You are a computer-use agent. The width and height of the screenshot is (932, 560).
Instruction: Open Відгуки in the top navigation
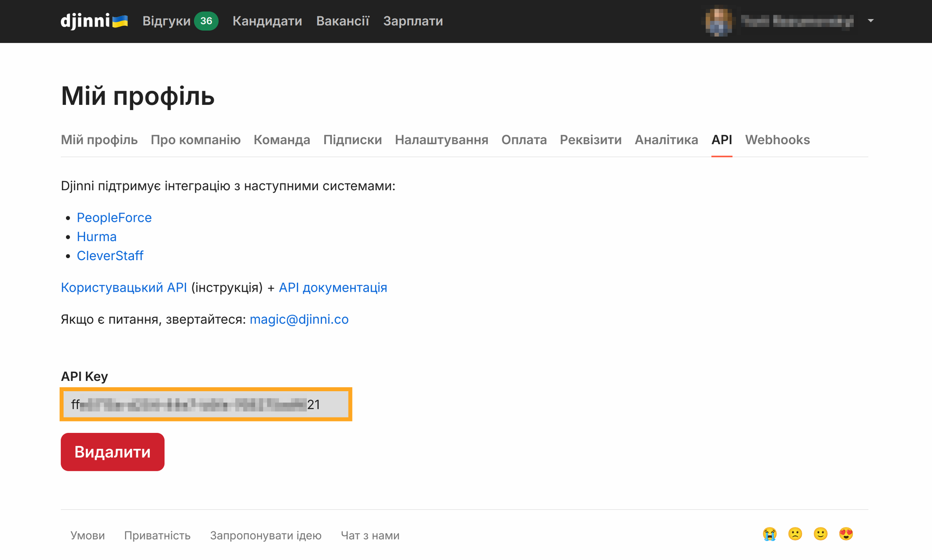click(166, 21)
